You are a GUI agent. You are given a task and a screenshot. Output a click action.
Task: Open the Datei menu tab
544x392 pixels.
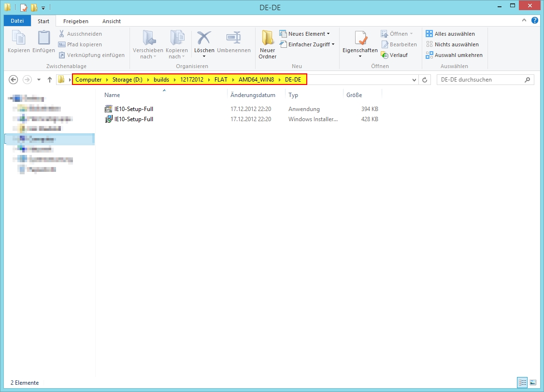click(x=17, y=21)
